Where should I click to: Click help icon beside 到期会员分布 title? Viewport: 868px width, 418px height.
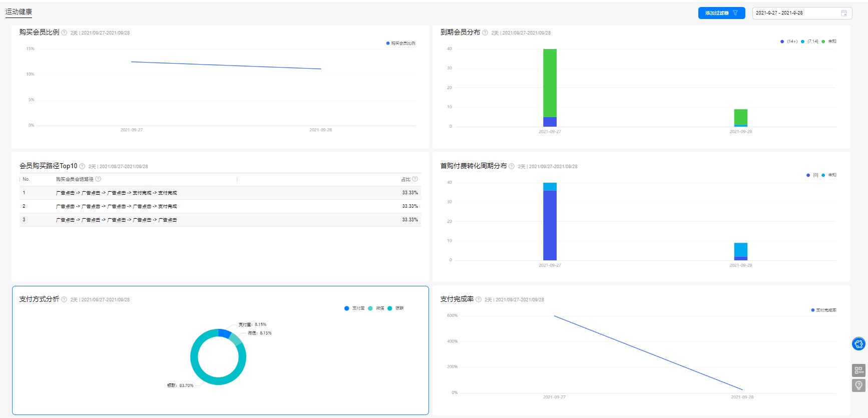click(485, 33)
